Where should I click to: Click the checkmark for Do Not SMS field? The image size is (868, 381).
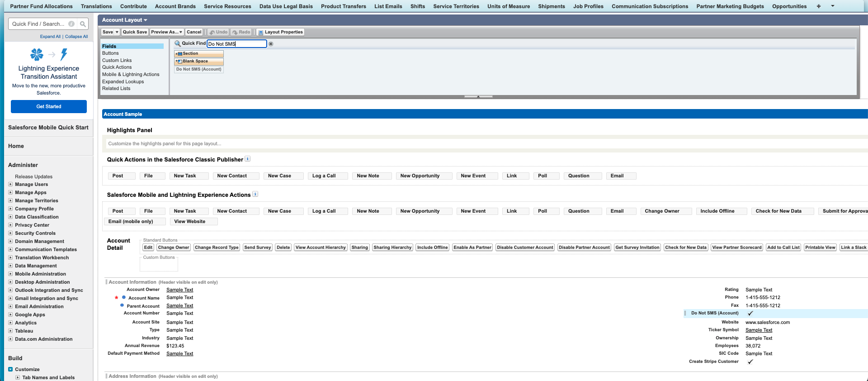click(x=750, y=313)
